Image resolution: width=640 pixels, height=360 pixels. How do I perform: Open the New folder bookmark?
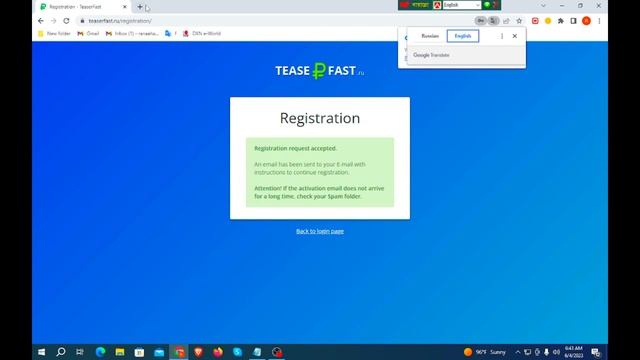coord(54,33)
